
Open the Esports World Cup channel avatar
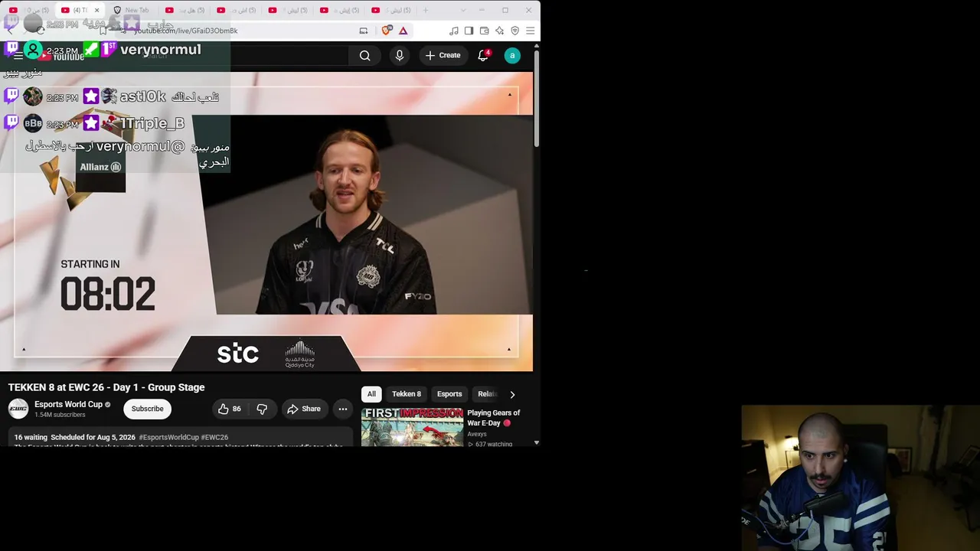pos(18,409)
